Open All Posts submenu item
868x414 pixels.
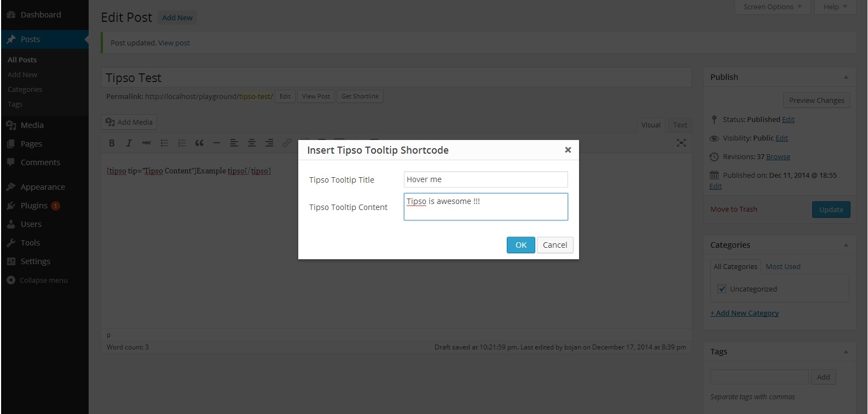22,60
